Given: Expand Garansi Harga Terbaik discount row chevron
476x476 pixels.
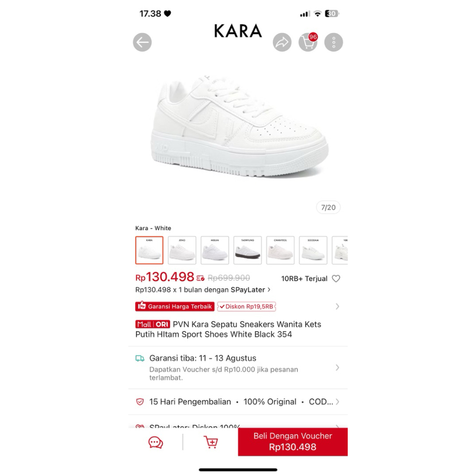Looking at the screenshot, I should click(x=337, y=306).
